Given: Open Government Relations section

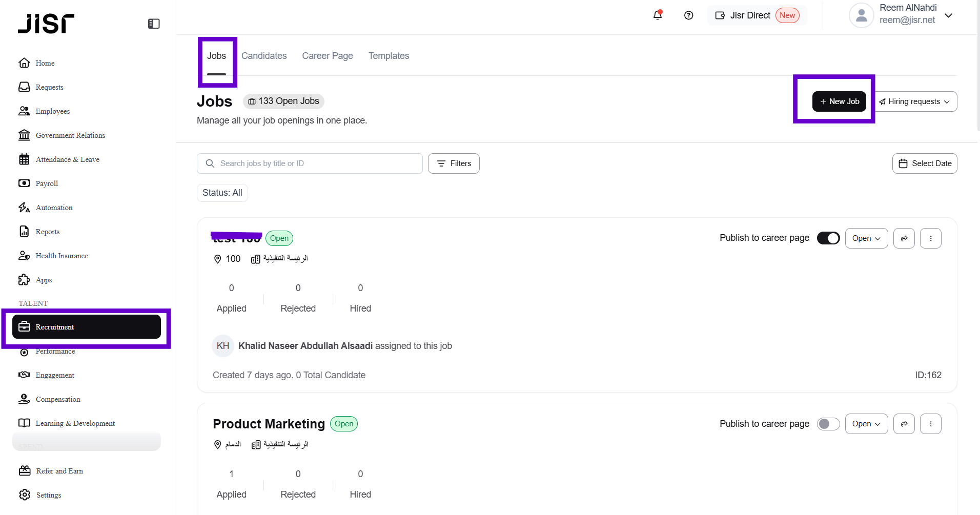Looking at the screenshot, I should [70, 135].
